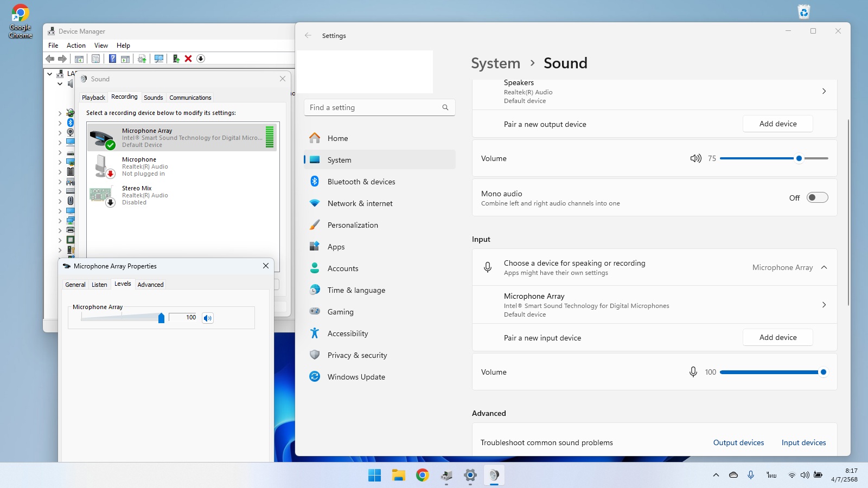Click Settings gear icon on taskbar
This screenshot has width=868, height=488.
pyautogui.click(x=470, y=476)
